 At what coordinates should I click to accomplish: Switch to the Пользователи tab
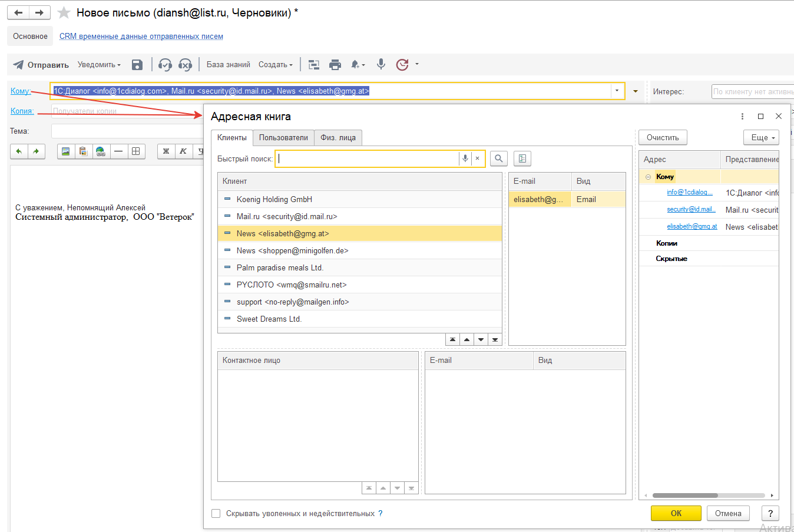tap(283, 138)
